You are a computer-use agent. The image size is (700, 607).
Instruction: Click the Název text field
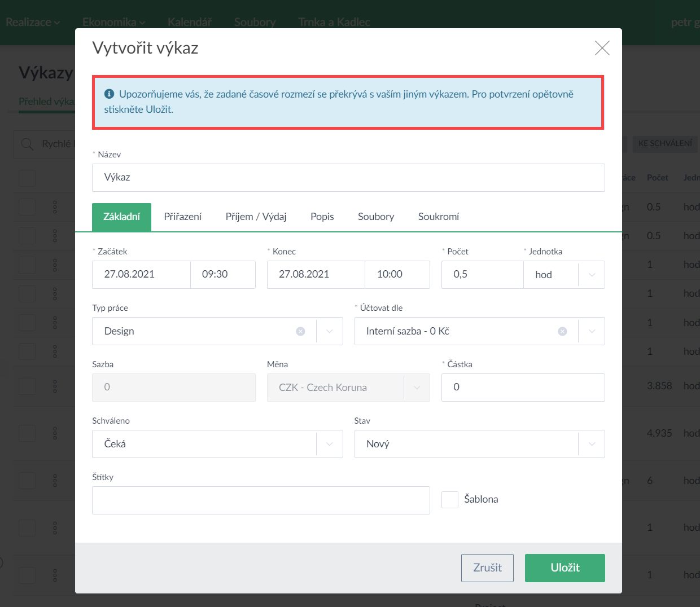point(348,178)
